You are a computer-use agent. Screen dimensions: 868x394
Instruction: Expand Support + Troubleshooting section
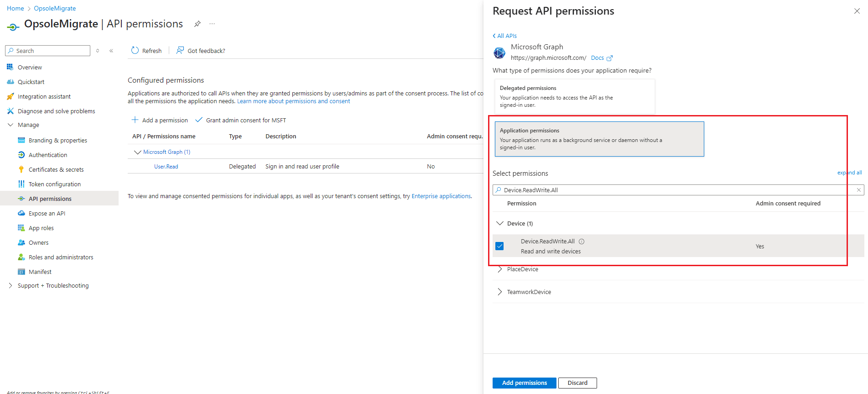(x=10, y=285)
